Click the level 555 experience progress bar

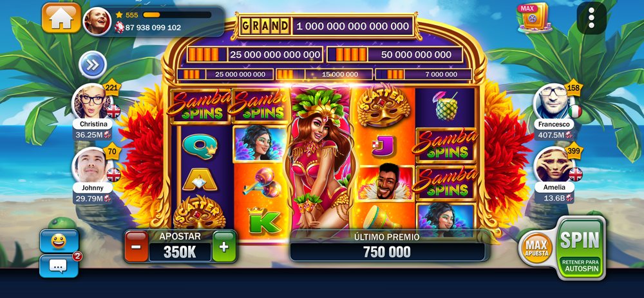pos(177,15)
